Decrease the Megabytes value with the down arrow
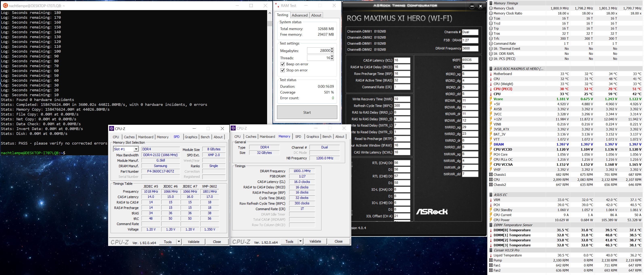The image size is (644, 275). click(x=332, y=52)
